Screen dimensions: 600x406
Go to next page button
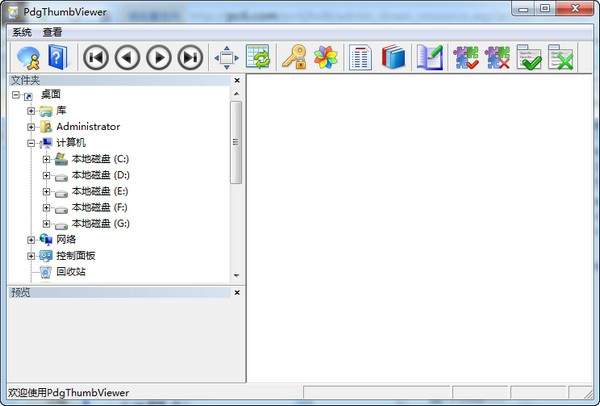159,58
